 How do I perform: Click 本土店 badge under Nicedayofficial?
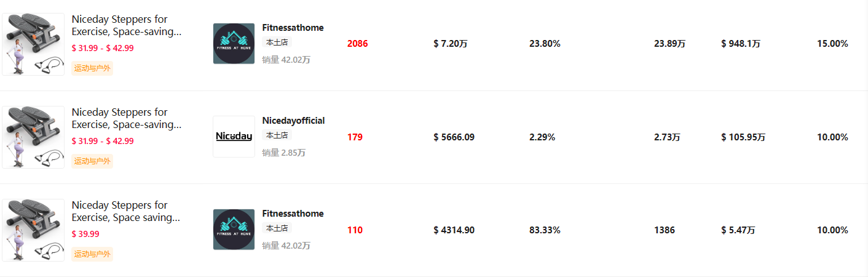point(277,135)
